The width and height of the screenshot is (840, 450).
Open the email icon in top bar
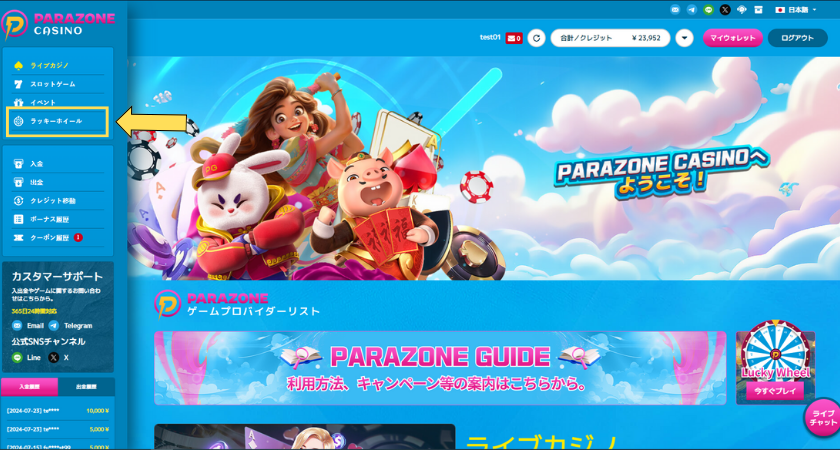(x=676, y=10)
